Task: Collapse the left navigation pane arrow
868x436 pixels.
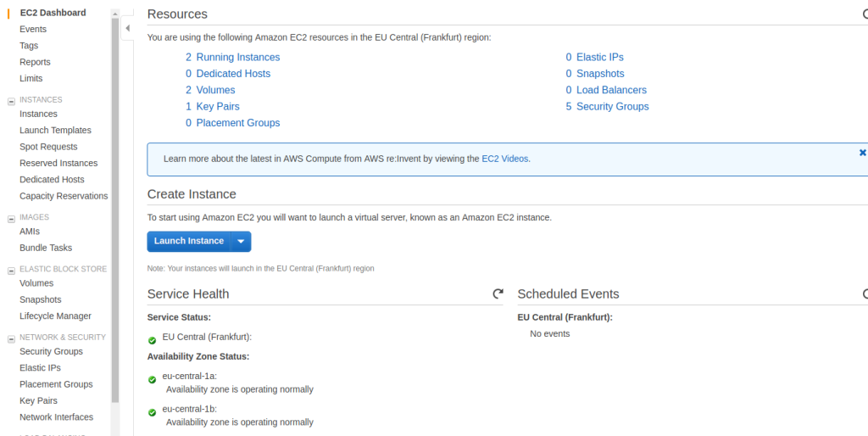Action: (127, 28)
